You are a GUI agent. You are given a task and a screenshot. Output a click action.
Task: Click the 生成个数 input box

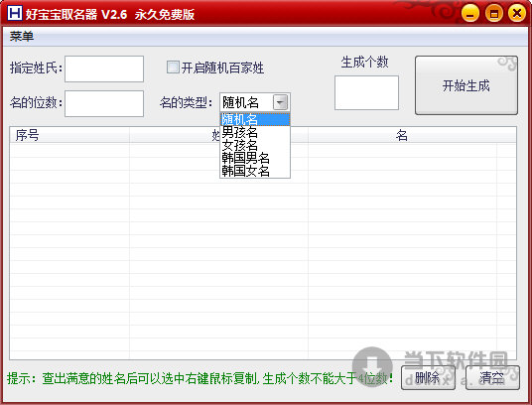[x=366, y=92]
